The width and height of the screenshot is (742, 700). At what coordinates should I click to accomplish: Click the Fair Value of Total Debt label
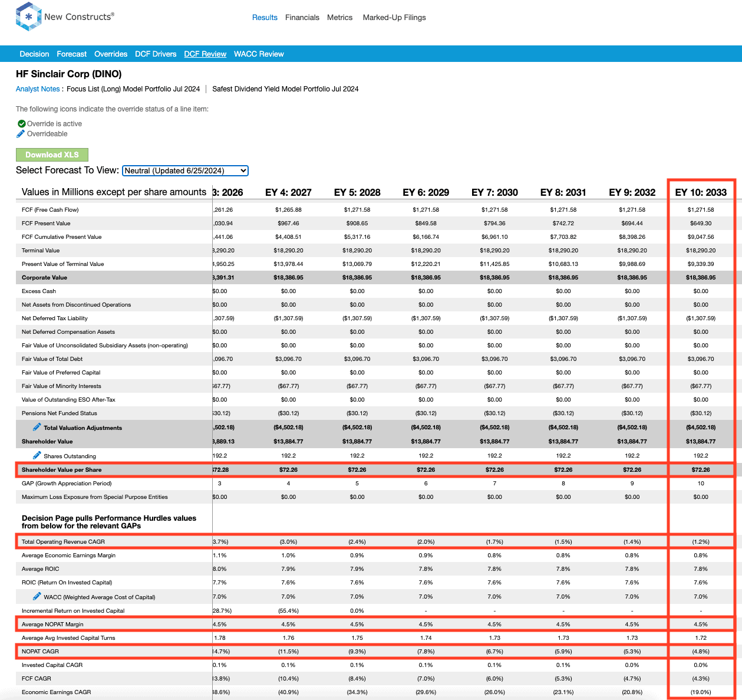click(52, 359)
